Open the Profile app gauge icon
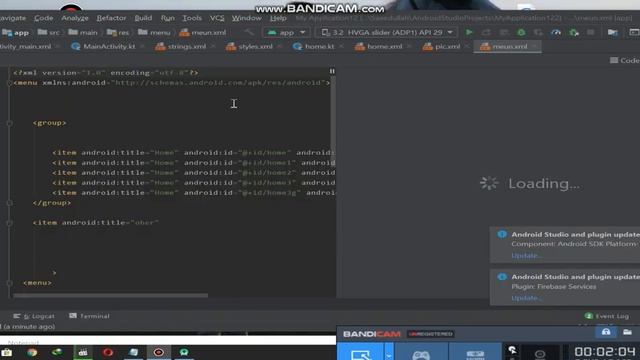Image resolution: width=640 pixels, height=360 pixels. coord(556,32)
